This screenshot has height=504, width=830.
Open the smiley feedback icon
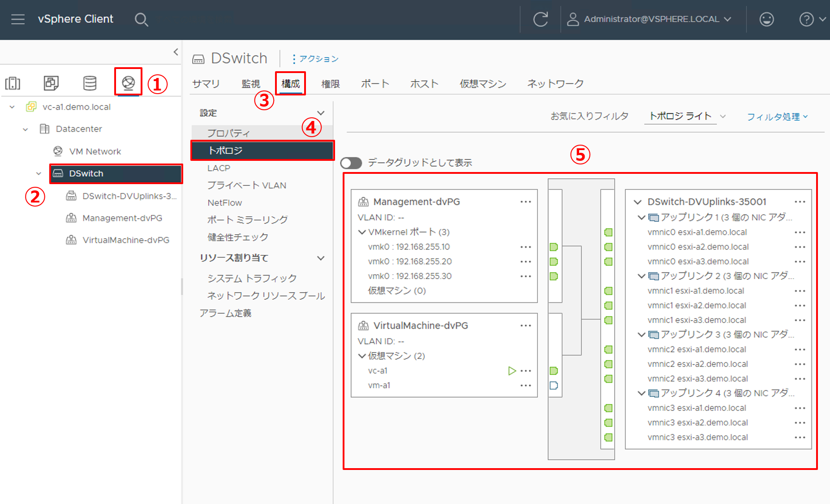pyautogui.click(x=766, y=19)
